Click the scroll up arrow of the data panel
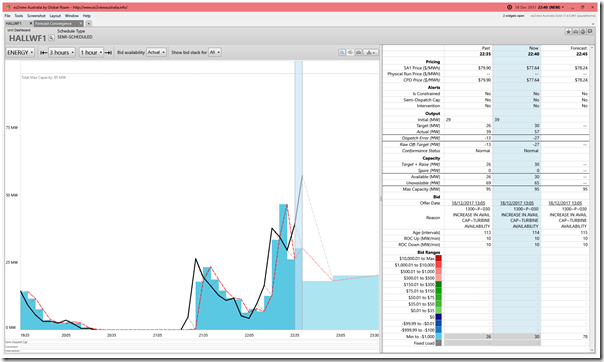The width and height of the screenshot is (604, 362). (x=592, y=48)
